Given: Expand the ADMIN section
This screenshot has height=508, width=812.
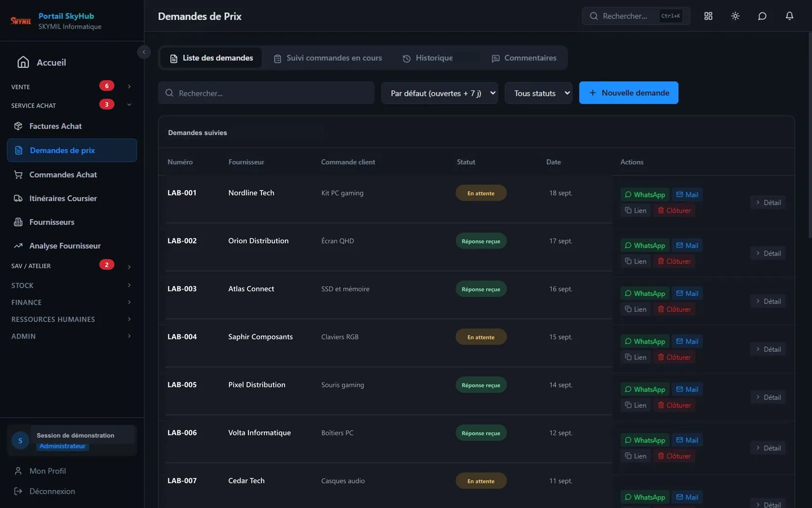Looking at the screenshot, I should [x=72, y=336].
